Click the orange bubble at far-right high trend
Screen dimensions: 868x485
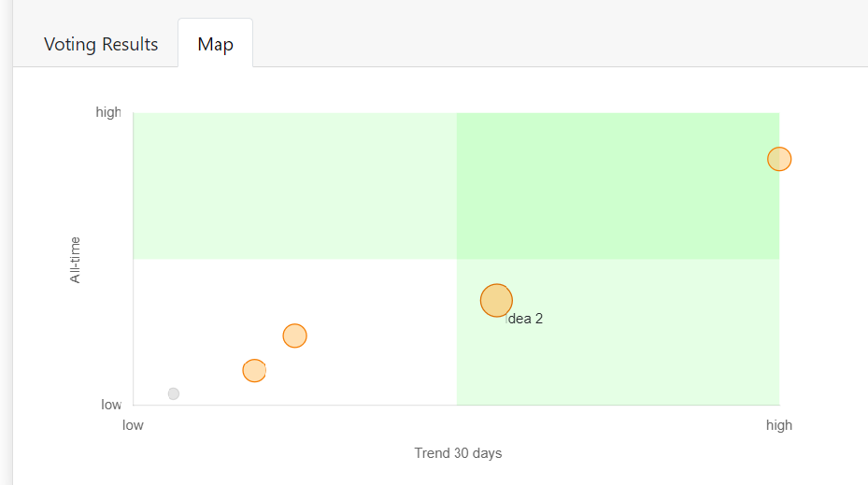point(779,159)
